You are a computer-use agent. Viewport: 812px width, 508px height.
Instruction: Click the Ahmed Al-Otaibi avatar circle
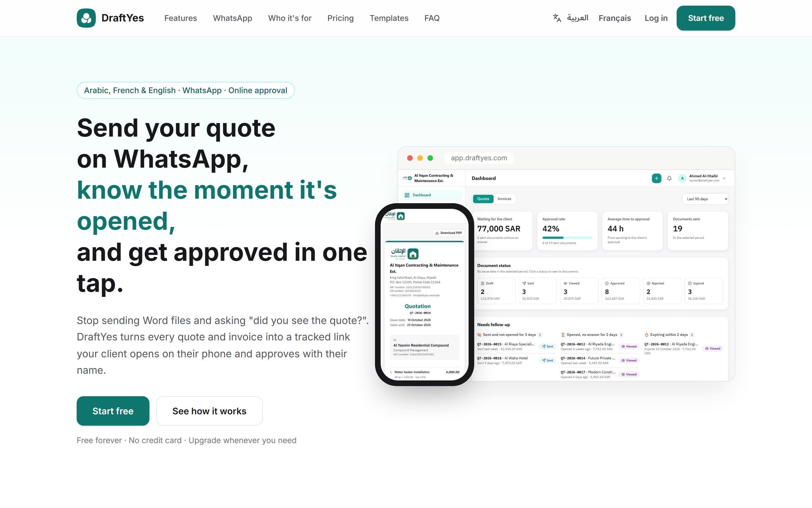(682, 178)
